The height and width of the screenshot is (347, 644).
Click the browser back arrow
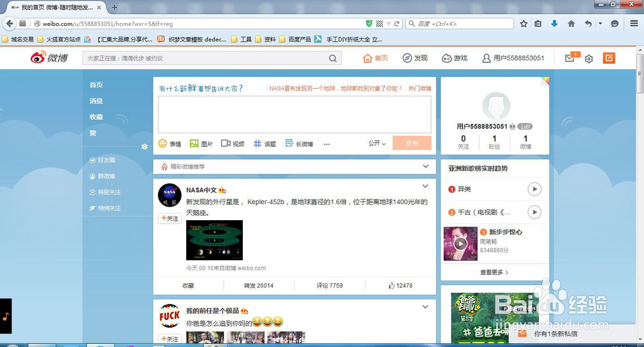[10, 24]
